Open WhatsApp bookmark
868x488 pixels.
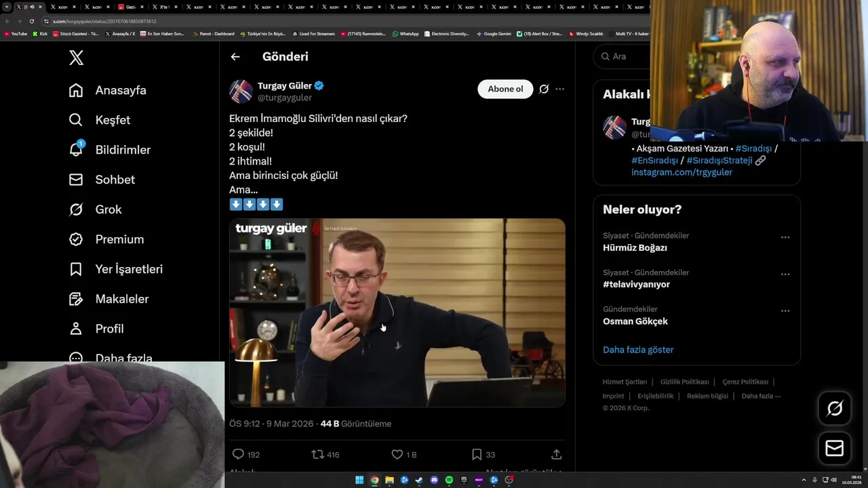[x=406, y=33]
